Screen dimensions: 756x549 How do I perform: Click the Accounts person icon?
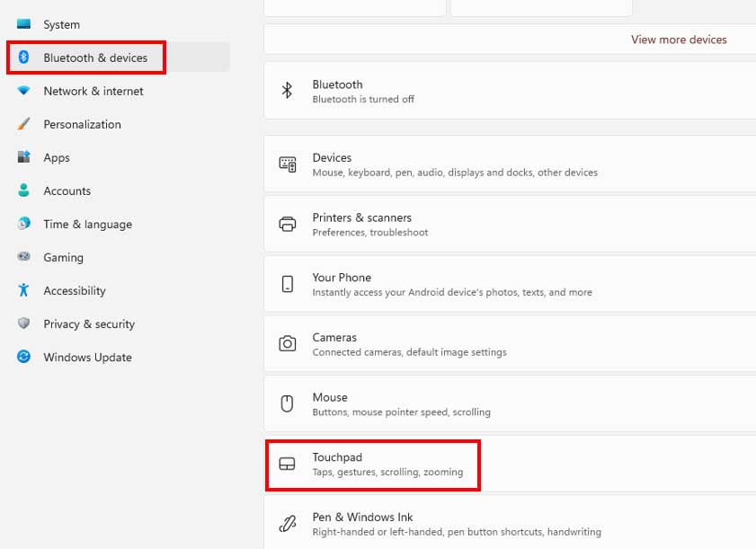point(23,190)
